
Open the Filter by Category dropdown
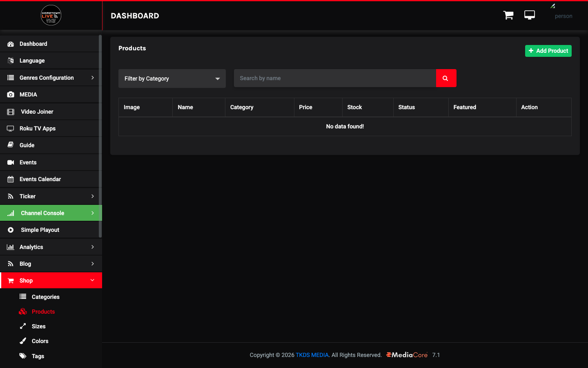click(x=172, y=79)
